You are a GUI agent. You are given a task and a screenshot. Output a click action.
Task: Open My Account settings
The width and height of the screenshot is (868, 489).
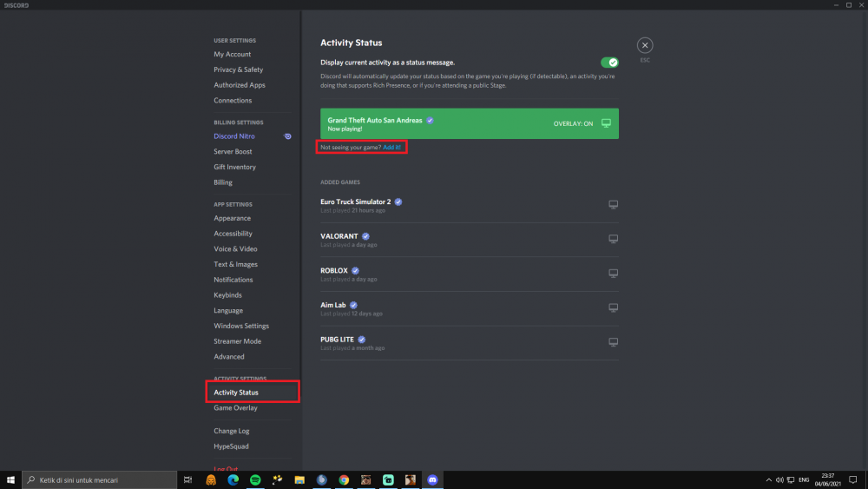click(232, 54)
